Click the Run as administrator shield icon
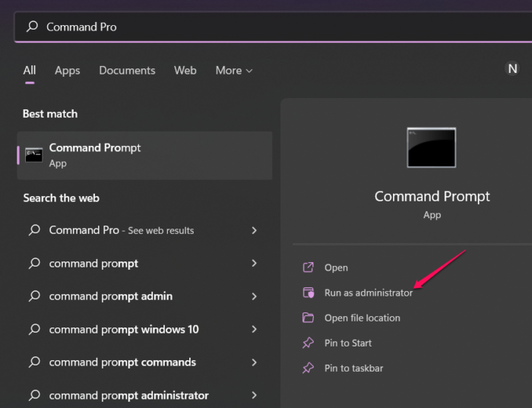The height and width of the screenshot is (408, 532). 308,293
